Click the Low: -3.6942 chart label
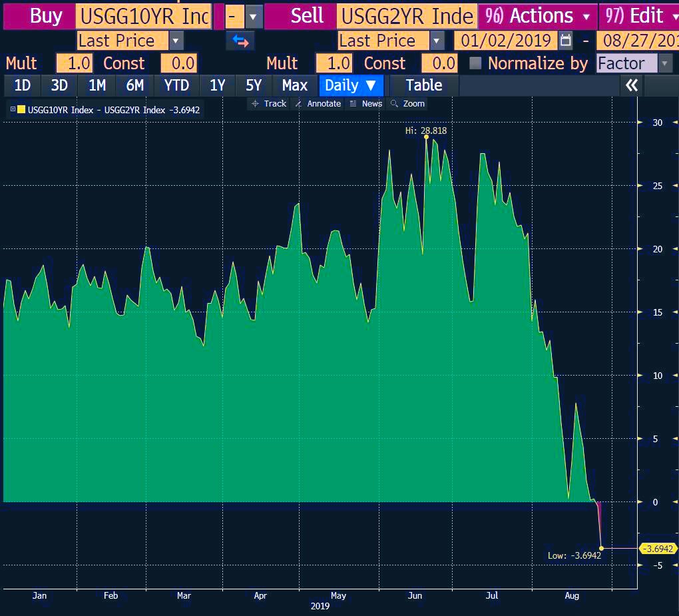The image size is (679, 616). (574, 555)
